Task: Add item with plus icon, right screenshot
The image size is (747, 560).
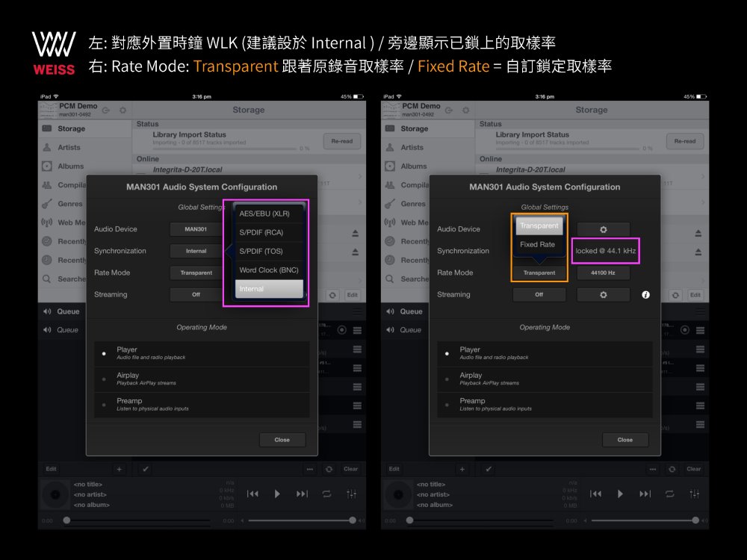Action: click(462, 469)
